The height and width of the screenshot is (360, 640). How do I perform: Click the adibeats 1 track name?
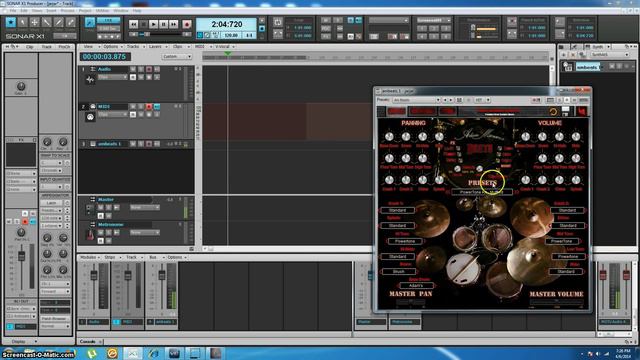tap(109, 144)
